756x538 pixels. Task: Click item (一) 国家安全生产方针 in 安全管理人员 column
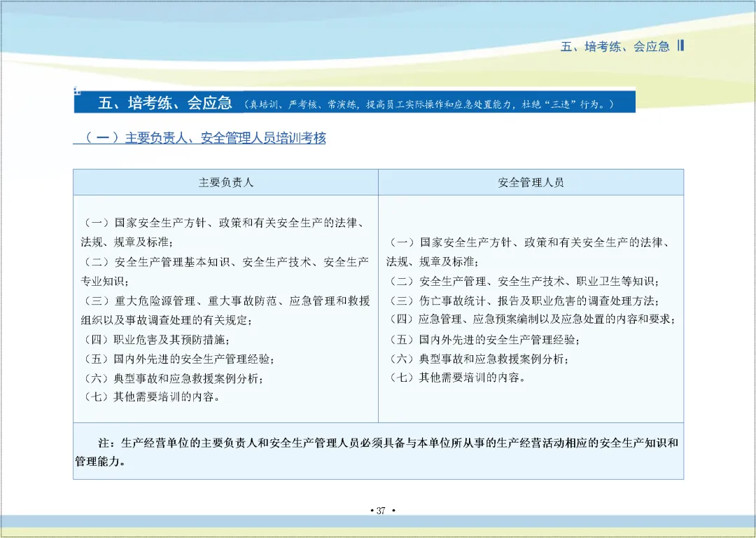point(529,242)
